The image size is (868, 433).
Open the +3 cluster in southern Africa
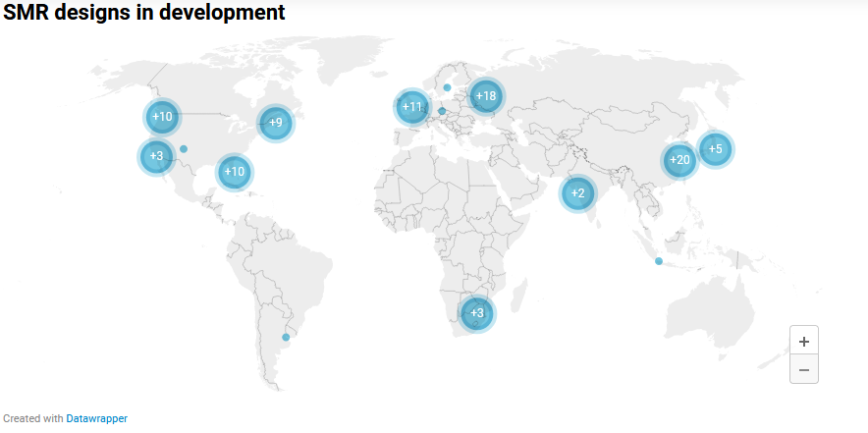476,313
